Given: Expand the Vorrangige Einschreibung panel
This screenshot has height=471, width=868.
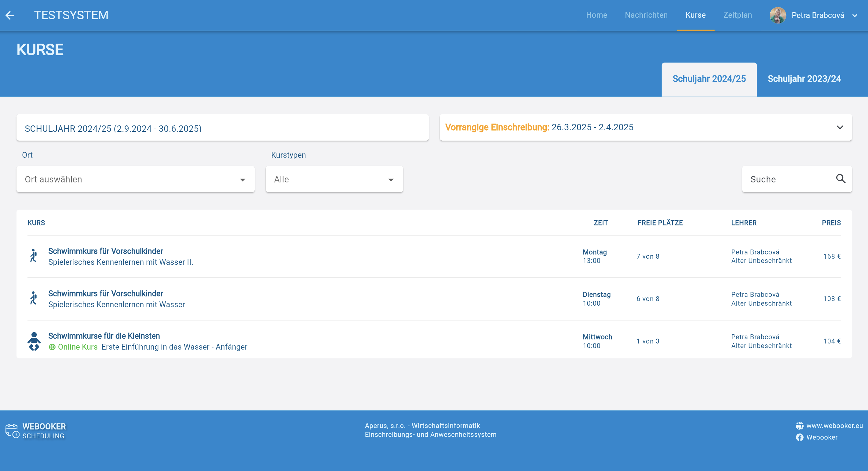Looking at the screenshot, I should (x=839, y=127).
